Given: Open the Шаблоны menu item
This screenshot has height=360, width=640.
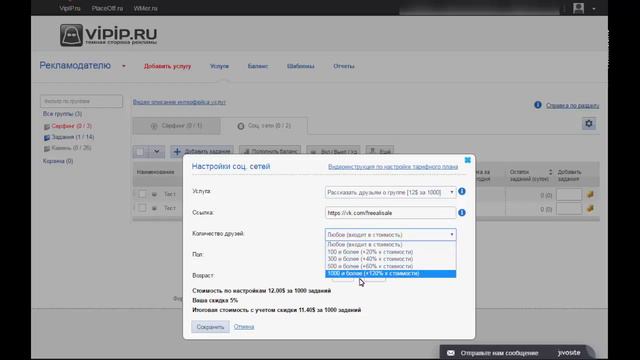Looking at the screenshot, I should 300,66.
